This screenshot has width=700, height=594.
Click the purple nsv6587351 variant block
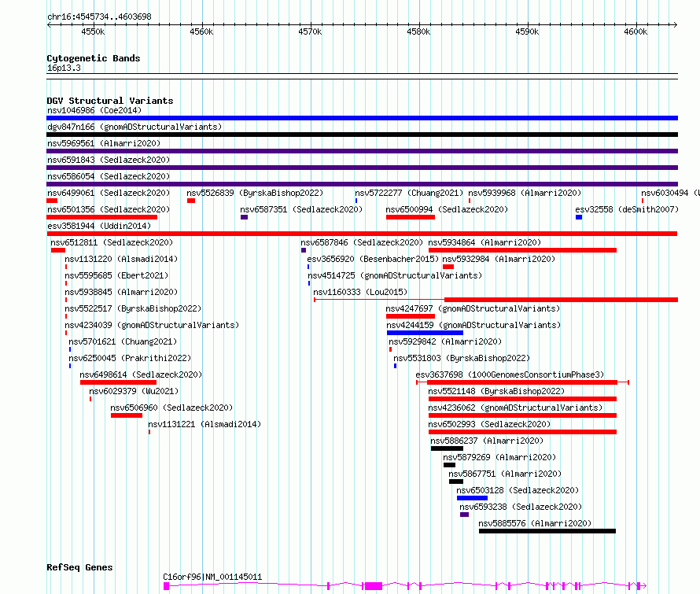(x=244, y=217)
